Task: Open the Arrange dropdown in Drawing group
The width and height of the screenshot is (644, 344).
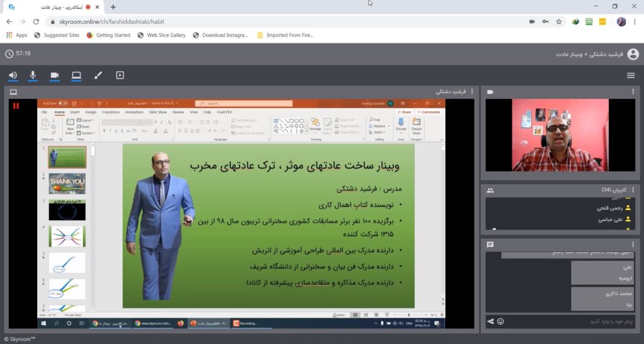Action: tap(315, 126)
